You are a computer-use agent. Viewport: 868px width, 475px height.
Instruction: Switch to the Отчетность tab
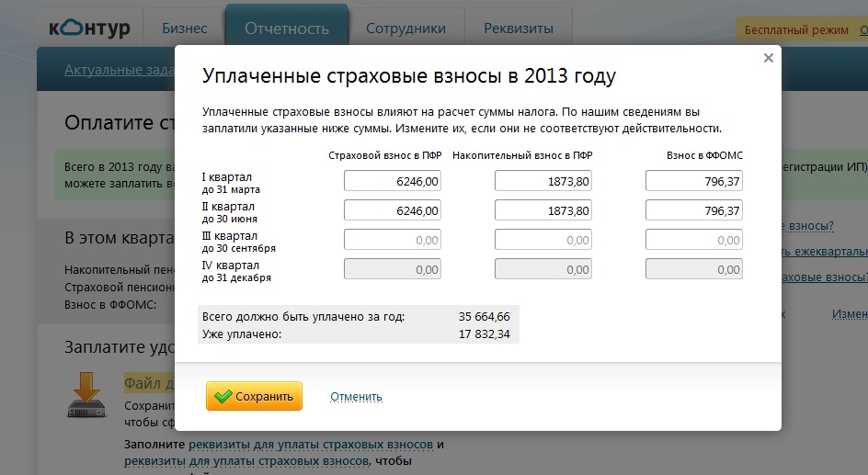[x=287, y=28]
